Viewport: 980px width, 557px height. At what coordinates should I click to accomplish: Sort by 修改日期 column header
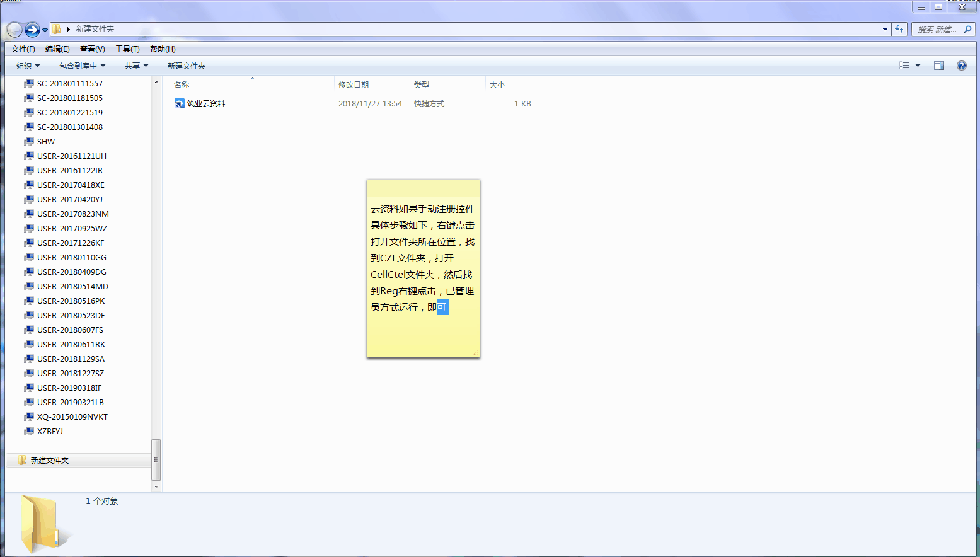(354, 85)
